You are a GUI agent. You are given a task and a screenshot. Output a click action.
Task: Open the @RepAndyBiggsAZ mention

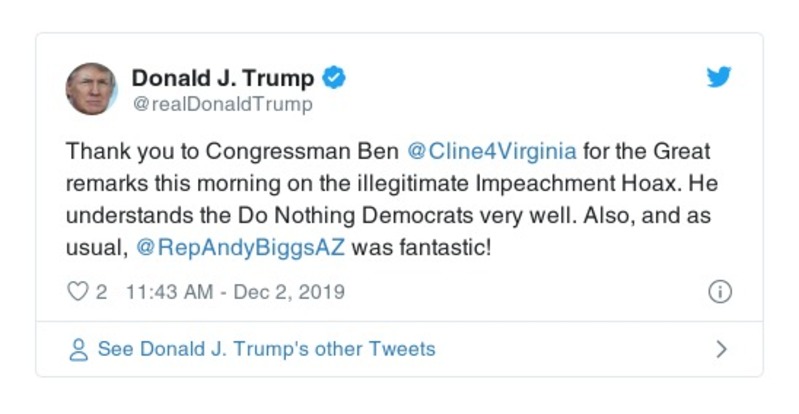[x=239, y=248]
